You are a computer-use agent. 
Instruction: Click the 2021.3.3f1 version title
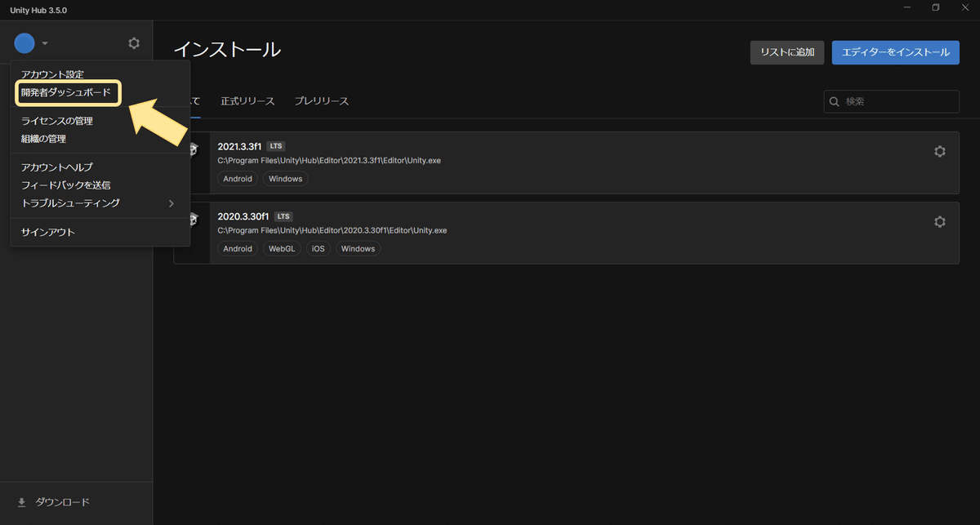coord(239,146)
